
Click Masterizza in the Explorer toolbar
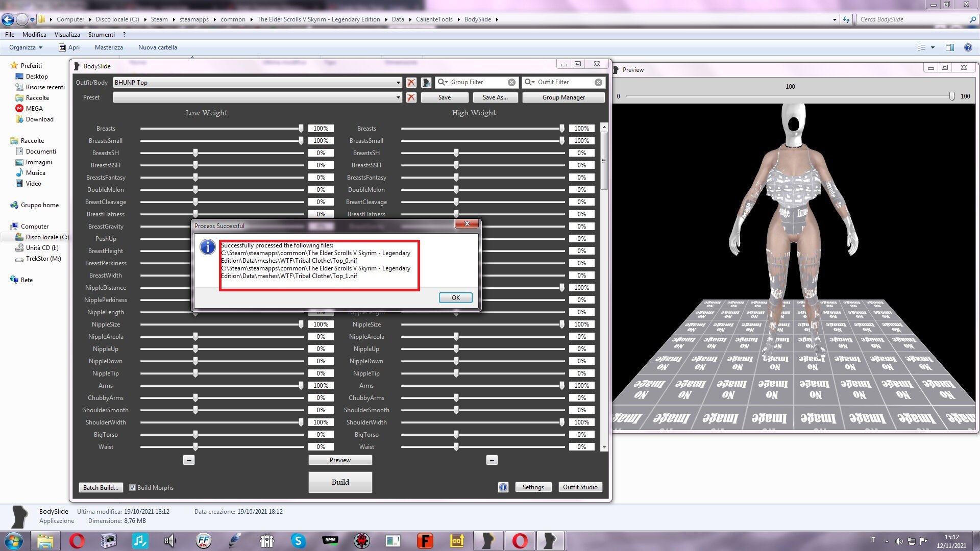tap(109, 47)
